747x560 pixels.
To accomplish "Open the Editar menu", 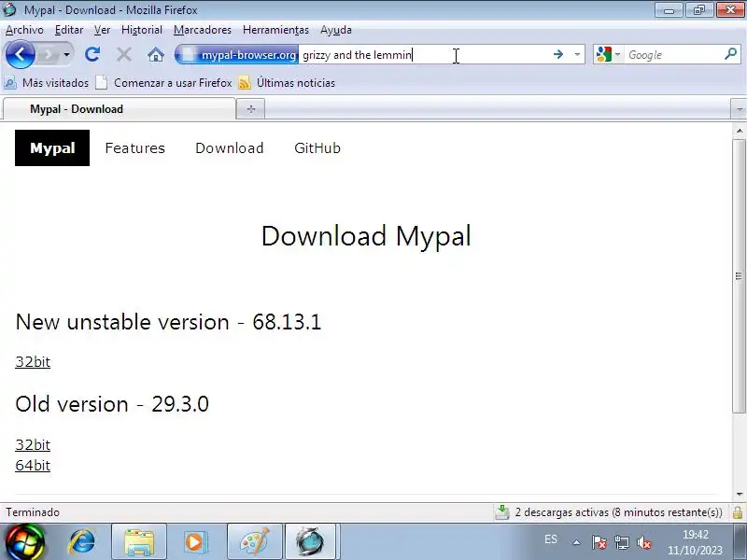I will pos(68,30).
